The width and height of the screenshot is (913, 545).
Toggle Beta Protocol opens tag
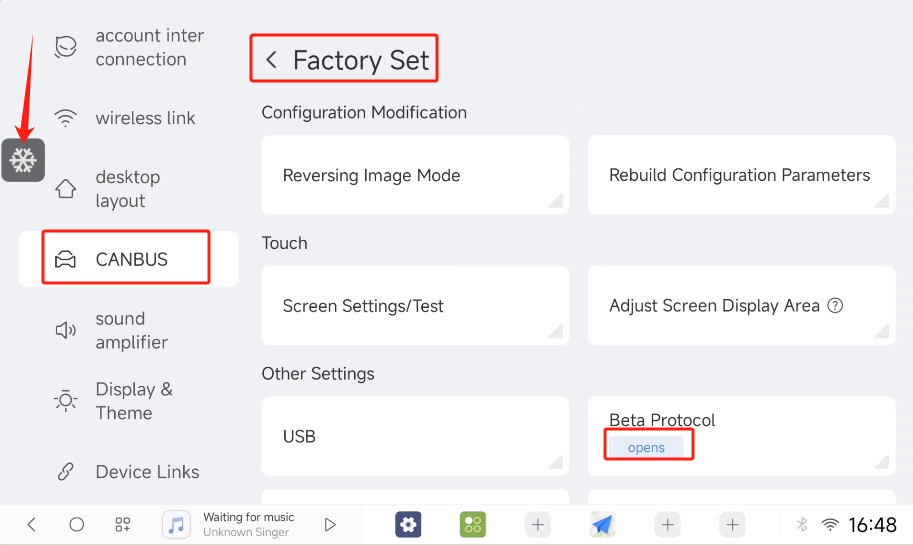647,447
